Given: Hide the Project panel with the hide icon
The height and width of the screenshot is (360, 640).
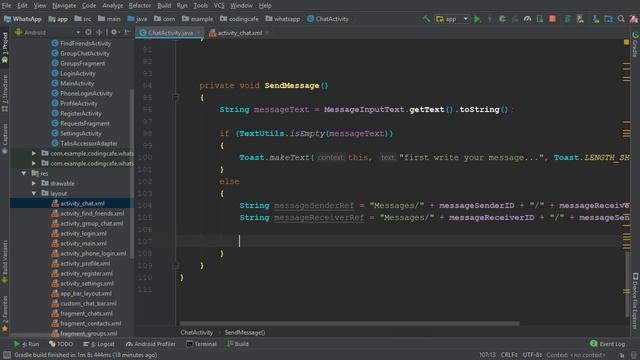Looking at the screenshot, I should point(127,32).
